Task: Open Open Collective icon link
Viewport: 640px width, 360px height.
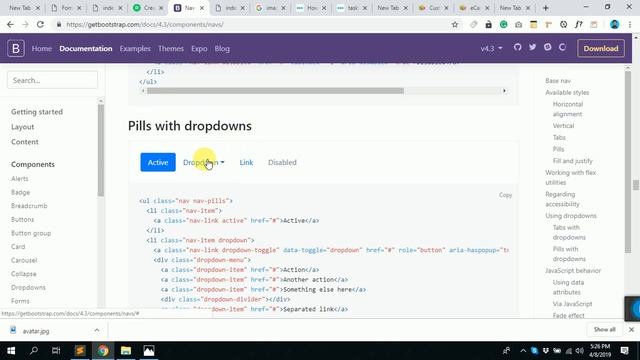Action: point(562,47)
